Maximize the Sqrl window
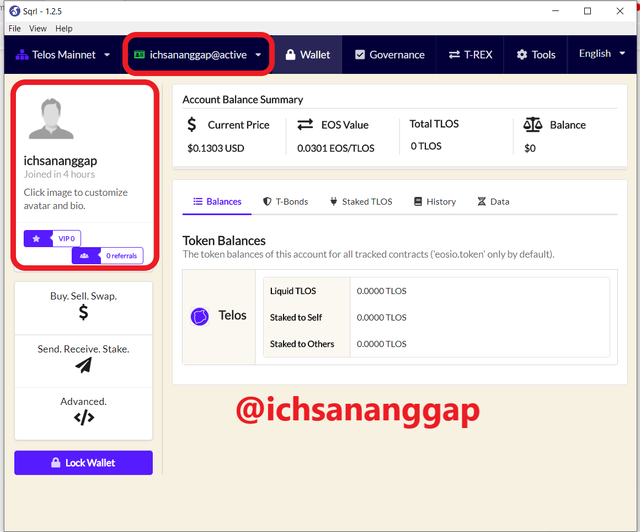 pyautogui.click(x=587, y=11)
